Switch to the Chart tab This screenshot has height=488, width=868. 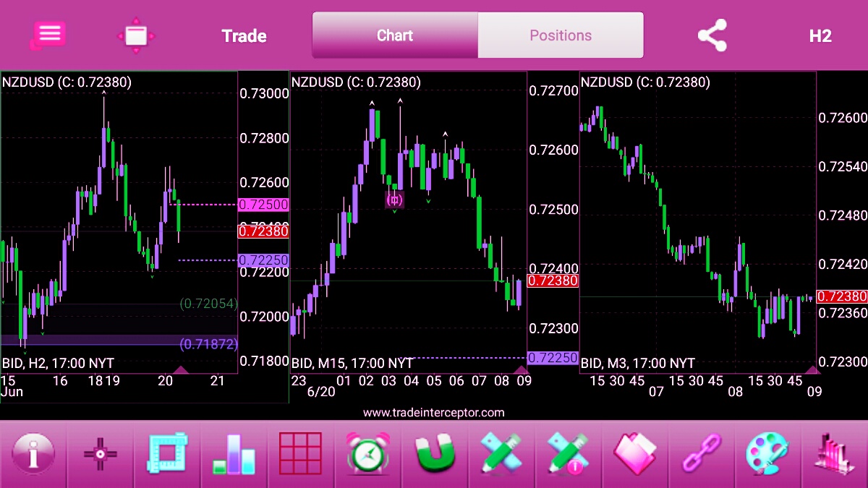pos(395,35)
